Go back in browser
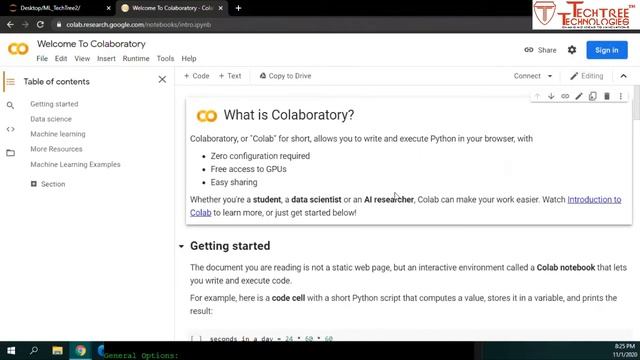This screenshot has width=640, height=360. [x=10, y=24]
